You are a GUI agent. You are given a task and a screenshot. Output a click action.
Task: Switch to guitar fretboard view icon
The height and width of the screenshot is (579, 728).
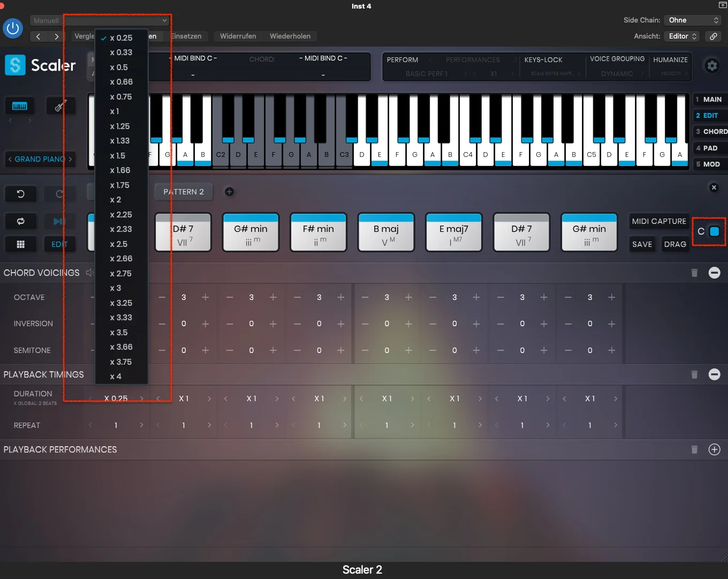click(60, 106)
